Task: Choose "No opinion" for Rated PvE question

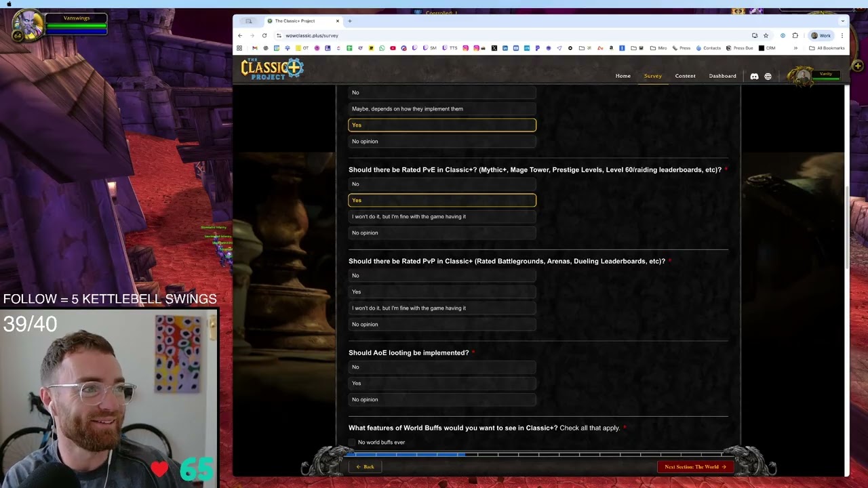Action: point(442,232)
